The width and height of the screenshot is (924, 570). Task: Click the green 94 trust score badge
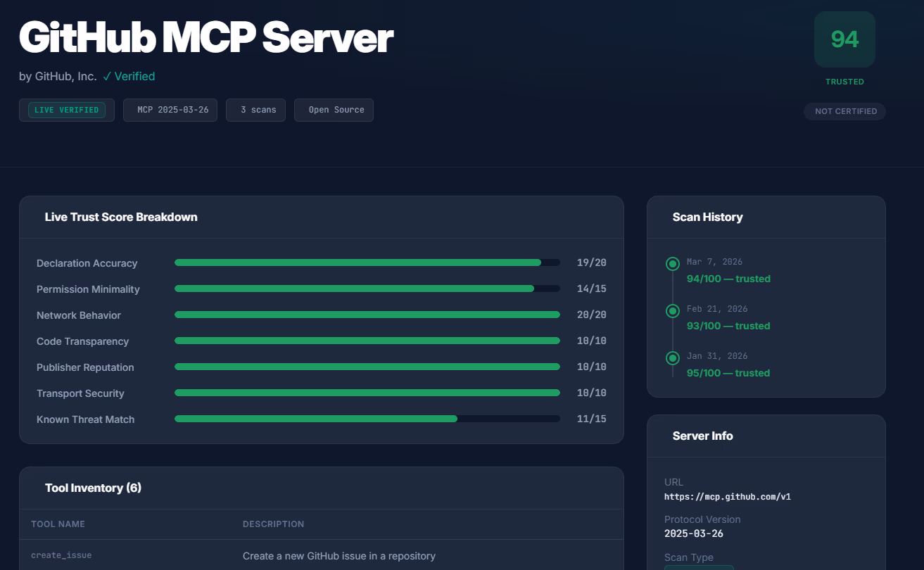tap(844, 39)
